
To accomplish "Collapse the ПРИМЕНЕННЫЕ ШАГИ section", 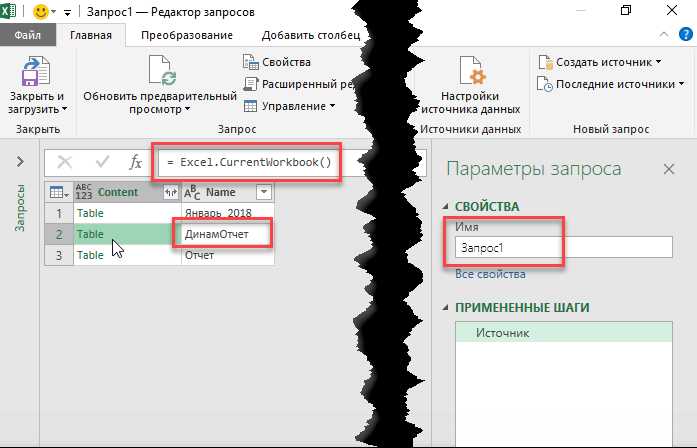I will [445, 307].
